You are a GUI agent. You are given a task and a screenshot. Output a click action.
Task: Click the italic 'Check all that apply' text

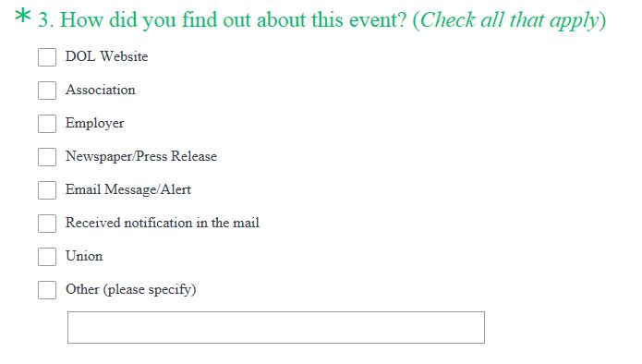[x=509, y=19]
